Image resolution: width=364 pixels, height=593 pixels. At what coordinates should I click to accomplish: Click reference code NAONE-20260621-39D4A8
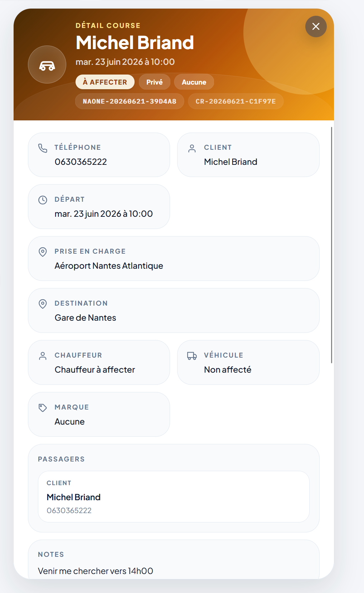(130, 101)
